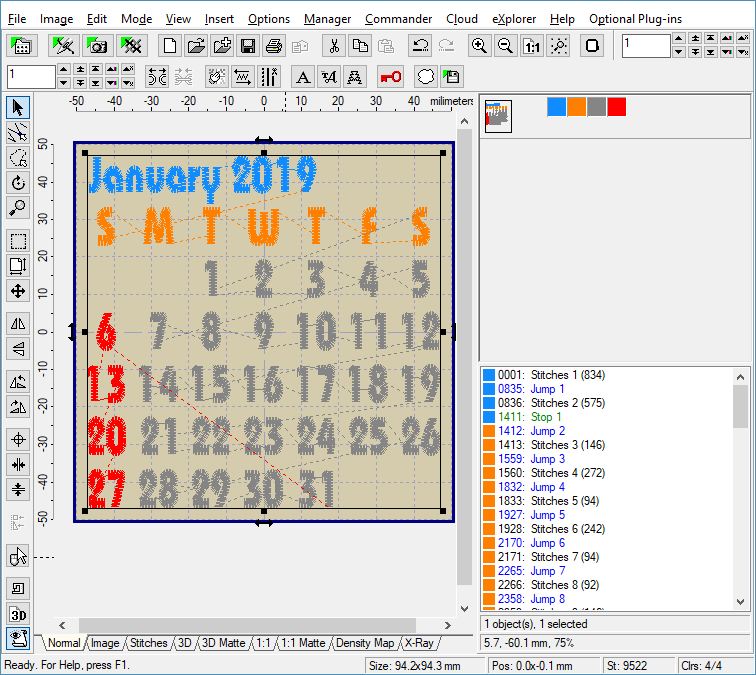The image size is (756, 675).
Task: Select the arrow pointer tool
Action: (x=17, y=107)
